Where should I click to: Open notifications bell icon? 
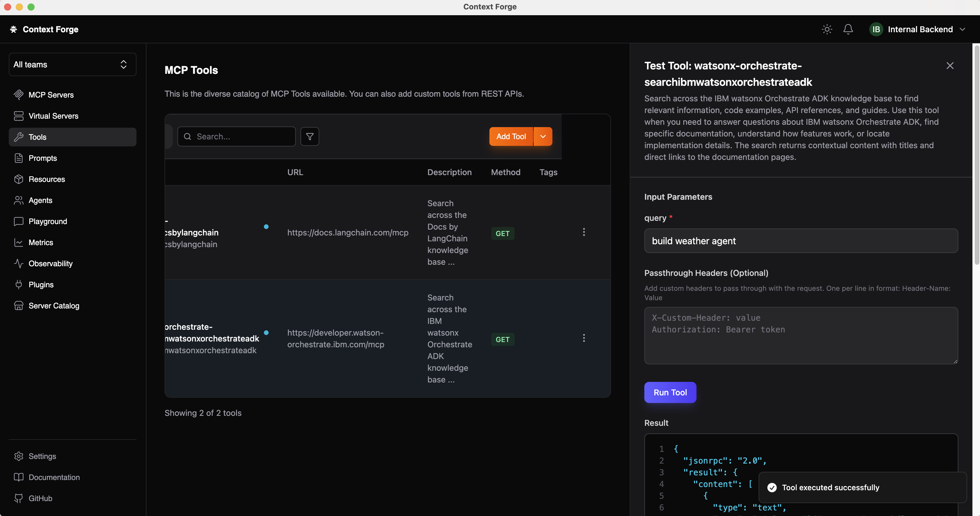tap(848, 29)
